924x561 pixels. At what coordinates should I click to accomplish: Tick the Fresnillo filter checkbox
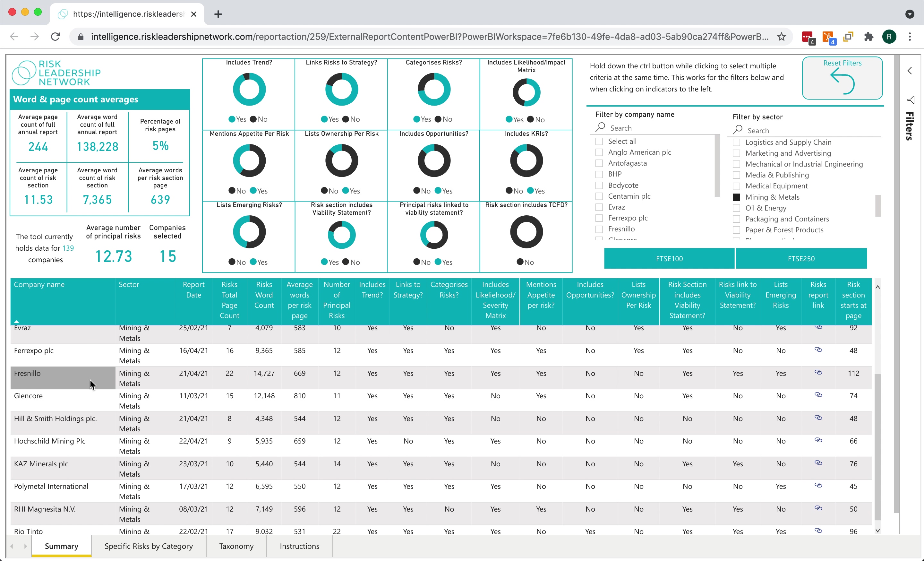599,229
